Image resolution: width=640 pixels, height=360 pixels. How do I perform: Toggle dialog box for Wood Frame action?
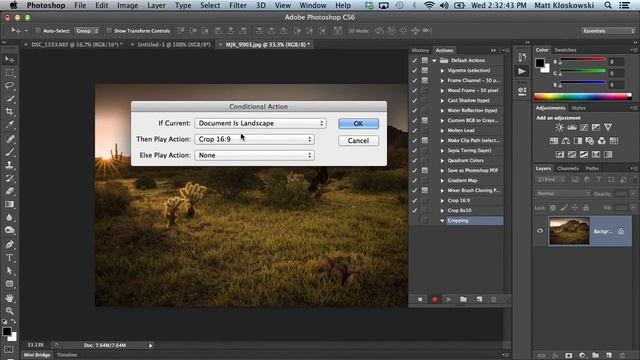pos(424,90)
